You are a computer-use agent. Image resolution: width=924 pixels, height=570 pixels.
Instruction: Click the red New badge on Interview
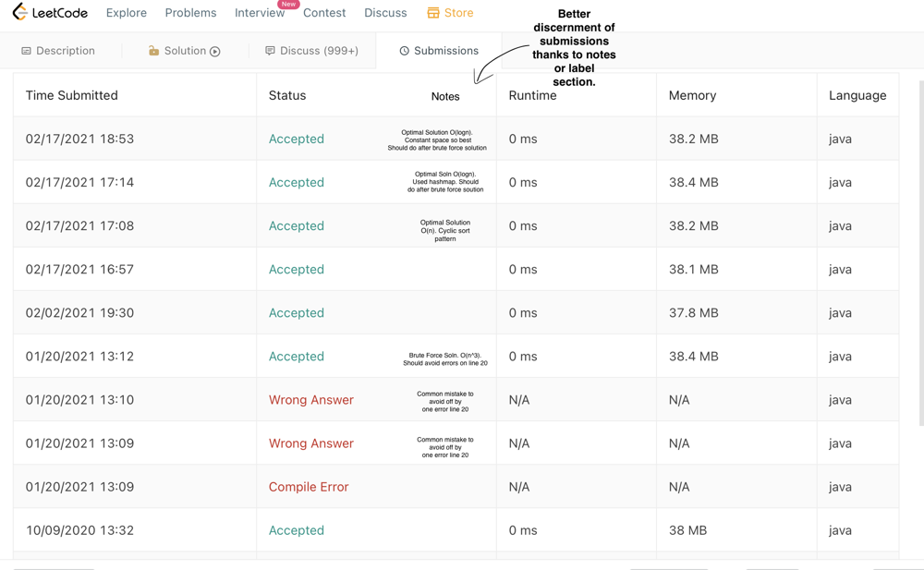coord(288,4)
